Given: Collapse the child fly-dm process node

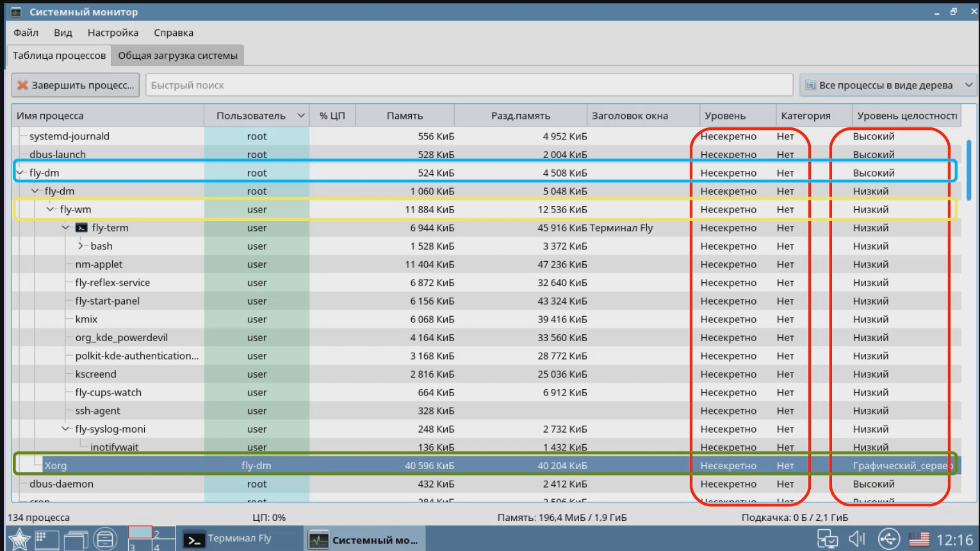Looking at the screenshot, I should pos(36,191).
